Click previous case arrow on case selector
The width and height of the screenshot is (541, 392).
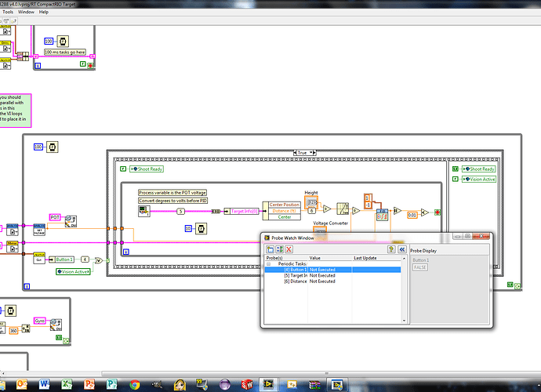(x=295, y=153)
